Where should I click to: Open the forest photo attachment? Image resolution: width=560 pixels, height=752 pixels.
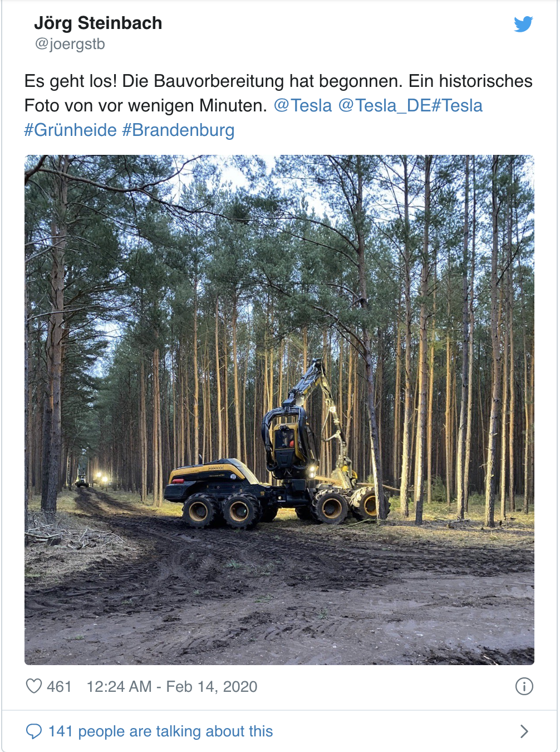click(279, 409)
